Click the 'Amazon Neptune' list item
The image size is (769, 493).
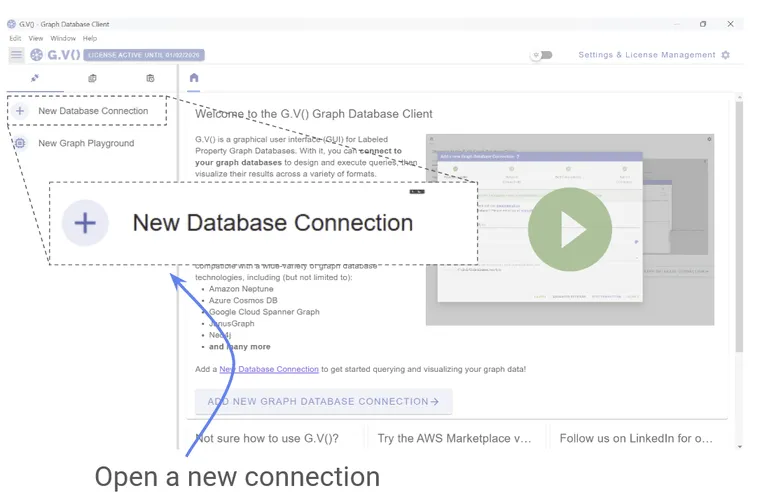pyautogui.click(x=241, y=289)
